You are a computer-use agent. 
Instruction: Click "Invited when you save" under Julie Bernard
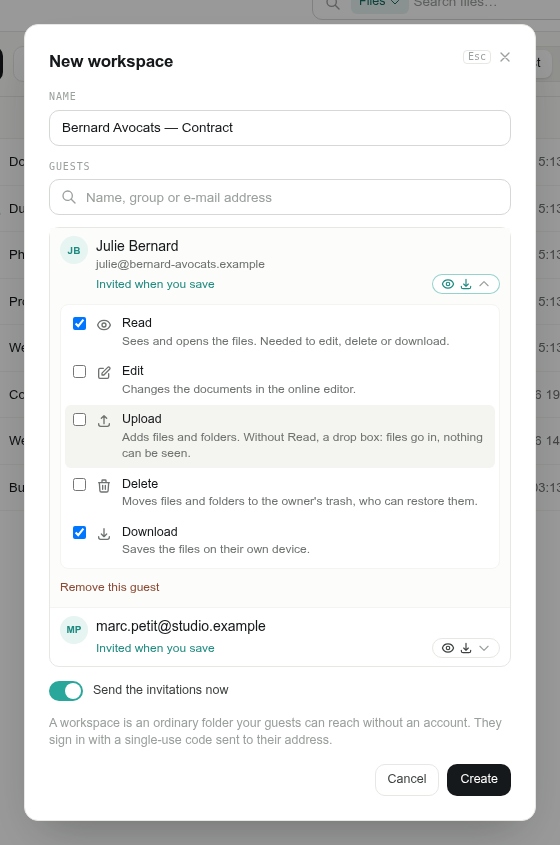(155, 285)
